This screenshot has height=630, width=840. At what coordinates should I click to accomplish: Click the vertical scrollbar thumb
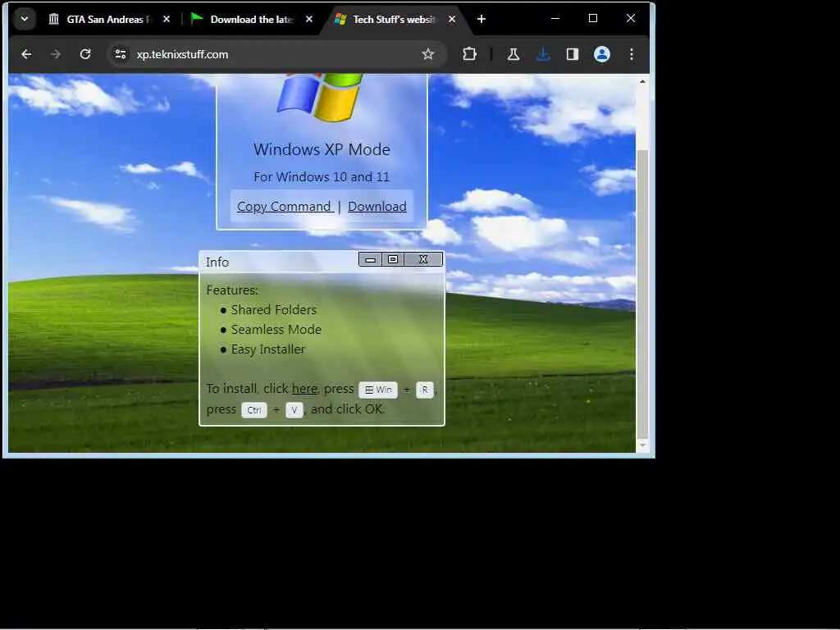coord(642,293)
